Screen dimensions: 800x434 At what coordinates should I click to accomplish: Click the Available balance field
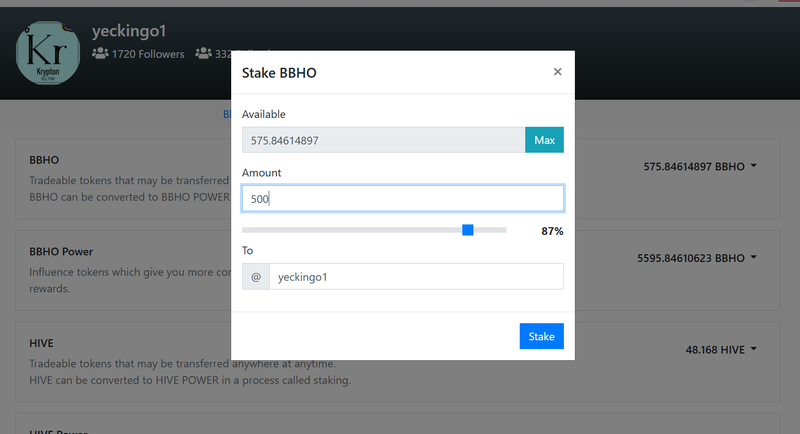(383, 140)
